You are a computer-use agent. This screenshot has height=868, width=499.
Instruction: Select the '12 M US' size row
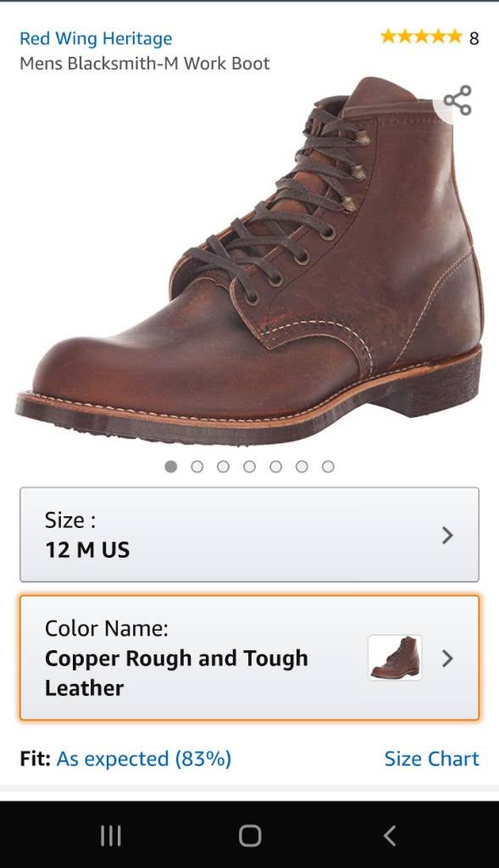pyautogui.click(x=250, y=535)
